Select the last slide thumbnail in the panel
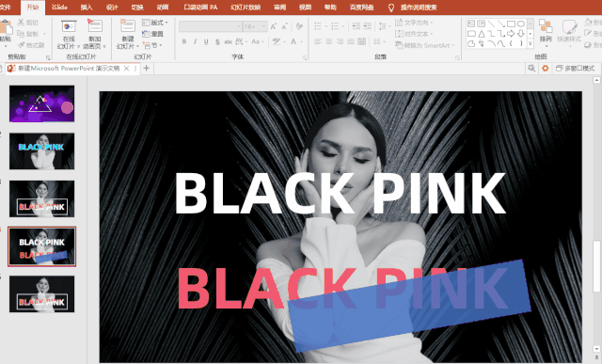 pos(41,293)
